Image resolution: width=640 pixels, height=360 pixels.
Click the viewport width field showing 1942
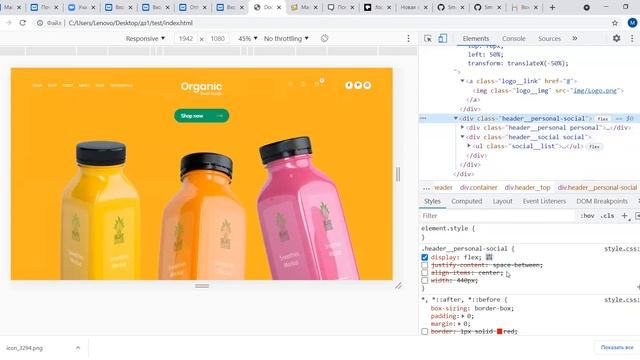click(186, 38)
